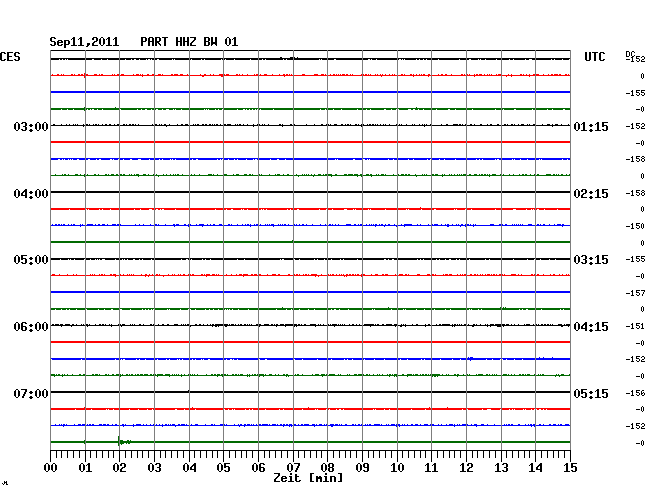The height and width of the screenshot is (494, 650).
Task: Select the 15 minute tick label
Action: [569, 468]
